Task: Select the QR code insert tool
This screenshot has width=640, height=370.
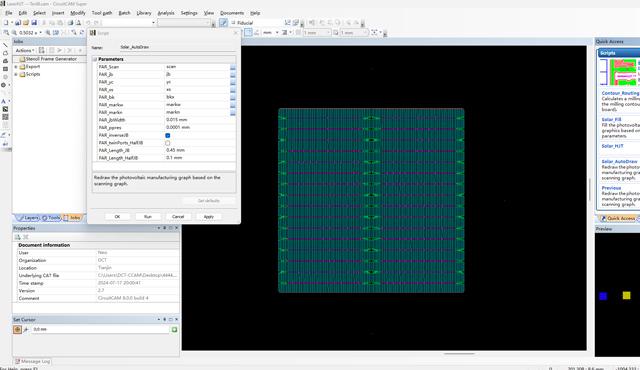Action: [5, 117]
